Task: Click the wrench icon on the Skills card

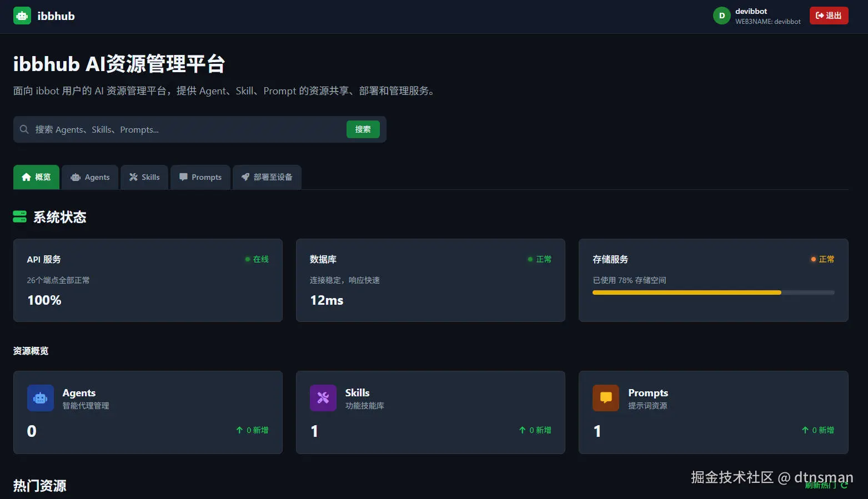Action: pos(323,397)
